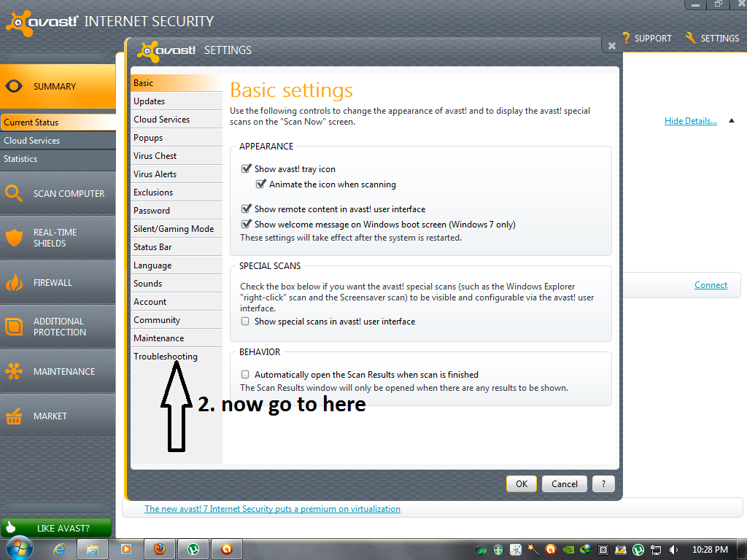This screenshot has height=560, width=747.
Task: Click the Support question mark icon
Action: pos(626,38)
